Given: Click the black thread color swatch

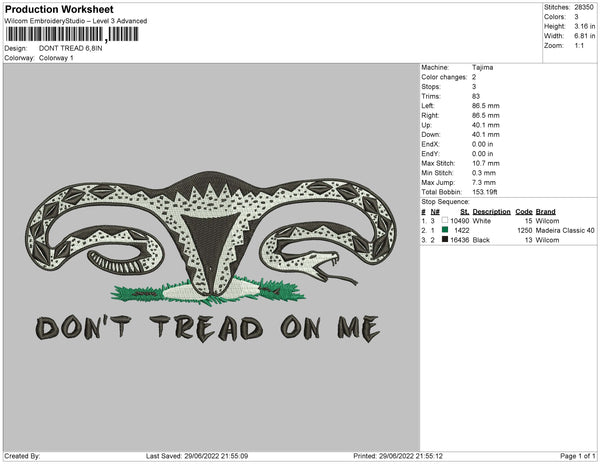Looking at the screenshot, I should [x=444, y=239].
